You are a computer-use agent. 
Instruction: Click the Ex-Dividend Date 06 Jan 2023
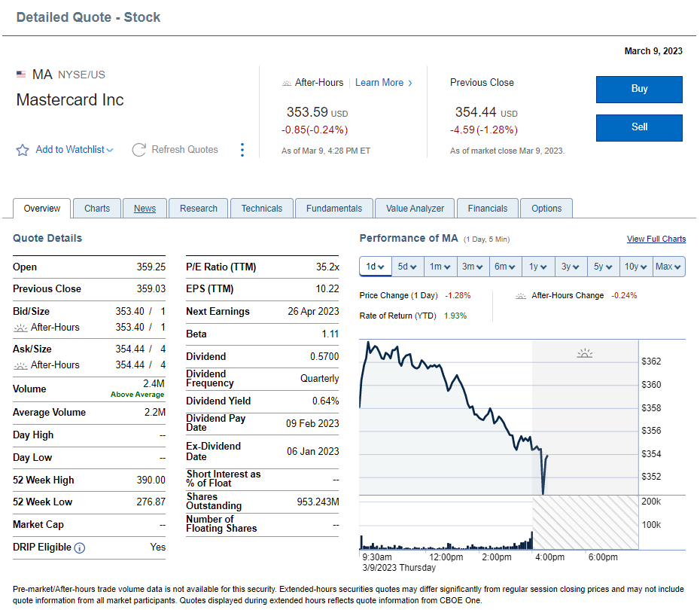(x=313, y=451)
